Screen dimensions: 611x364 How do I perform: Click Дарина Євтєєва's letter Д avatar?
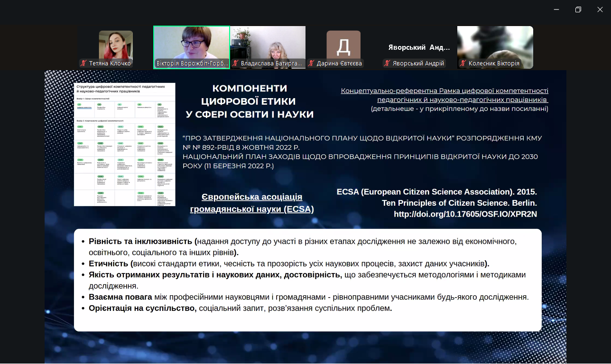(343, 45)
